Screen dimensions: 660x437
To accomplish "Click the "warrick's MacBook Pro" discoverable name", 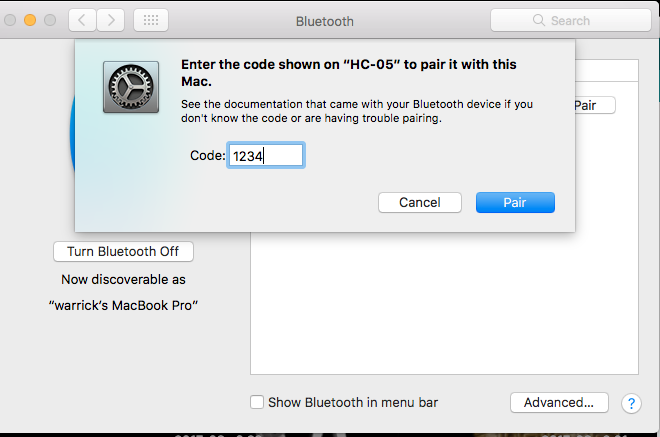I will point(123,305).
